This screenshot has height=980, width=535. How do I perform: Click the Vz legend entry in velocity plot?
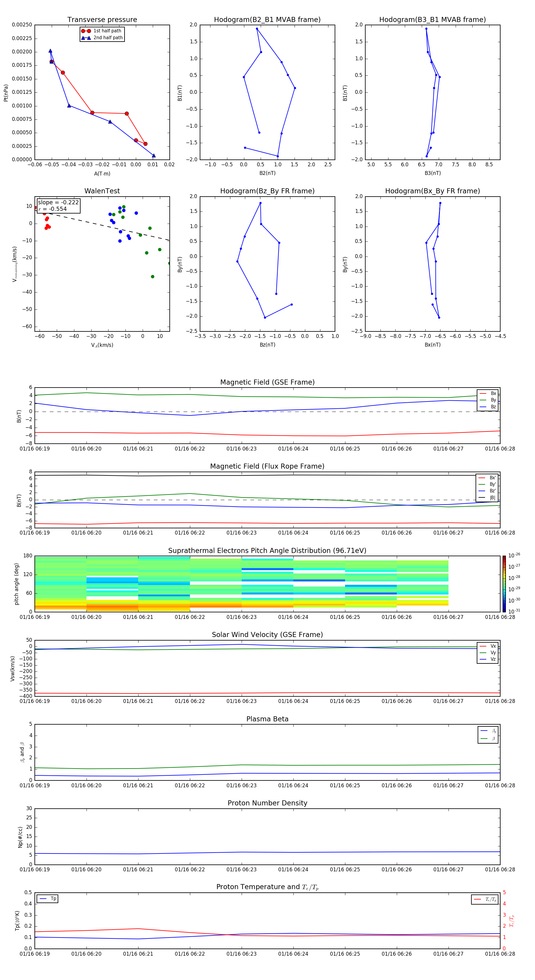click(x=488, y=659)
